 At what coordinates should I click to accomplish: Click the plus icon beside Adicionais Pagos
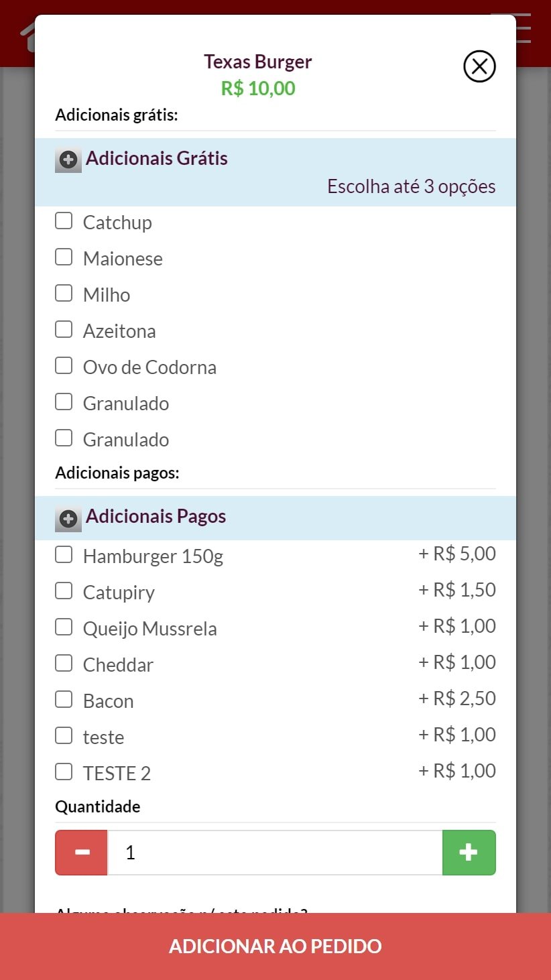[x=68, y=518]
